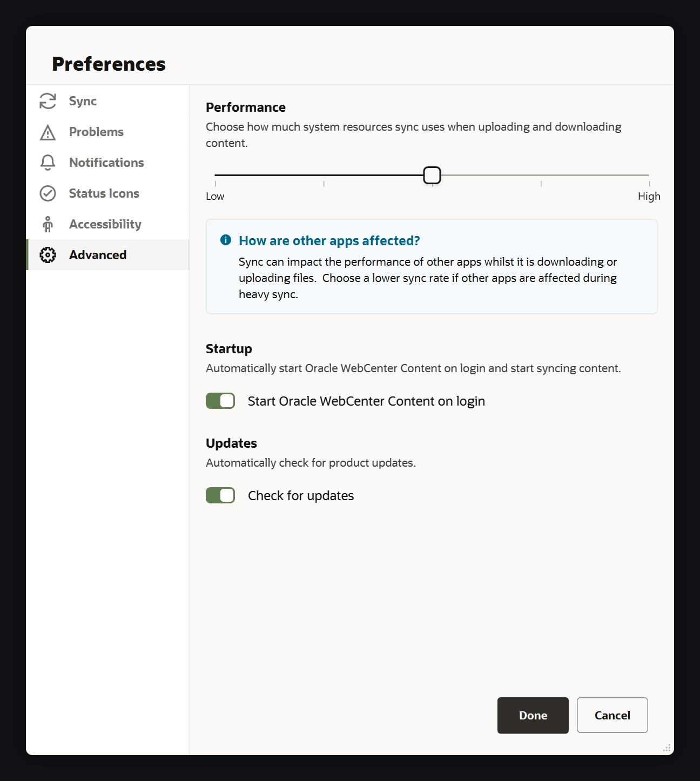Image resolution: width=700 pixels, height=781 pixels.
Task: Dismiss preferences with Cancel button
Action: (x=612, y=715)
